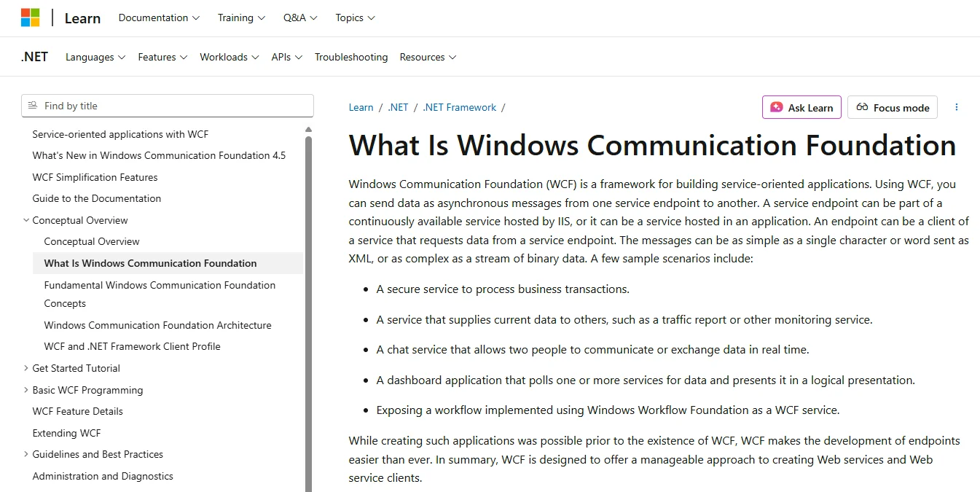Image resolution: width=980 pixels, height=492 pixels.
Task: Select the Ask Learn sparkle icon
Action: click(776, 107)
